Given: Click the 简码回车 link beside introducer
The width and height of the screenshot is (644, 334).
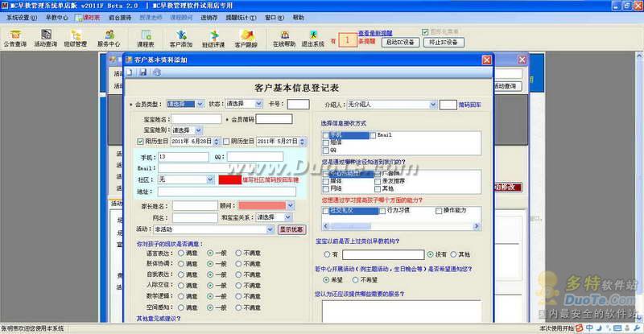Looking at the screenshot, I should coord(470,105).
